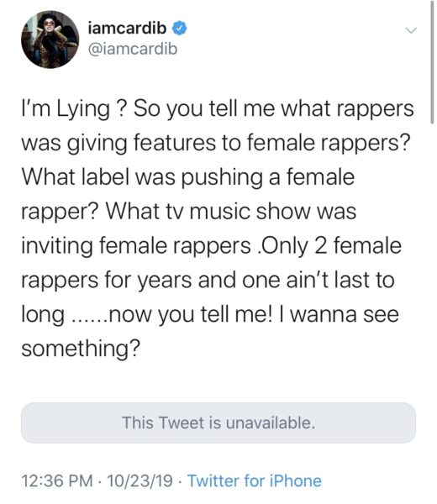
Task: Select the Twitter for iPhone source link
Action: (255, 480)
